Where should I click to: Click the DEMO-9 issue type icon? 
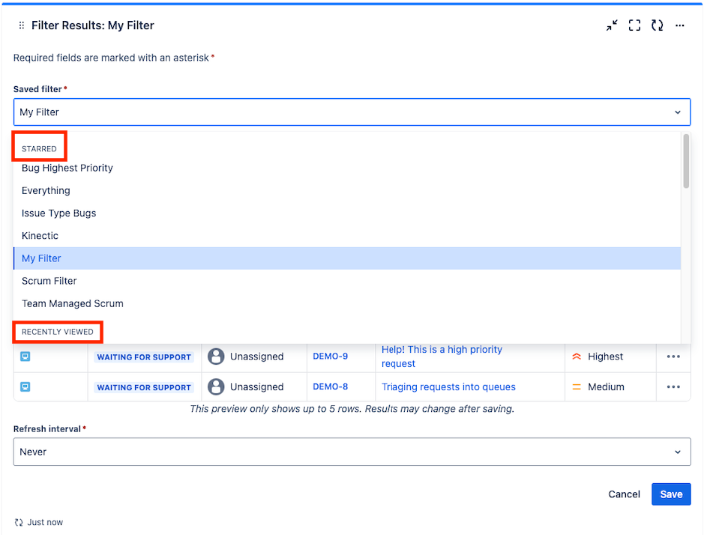(x=25, y=357)
